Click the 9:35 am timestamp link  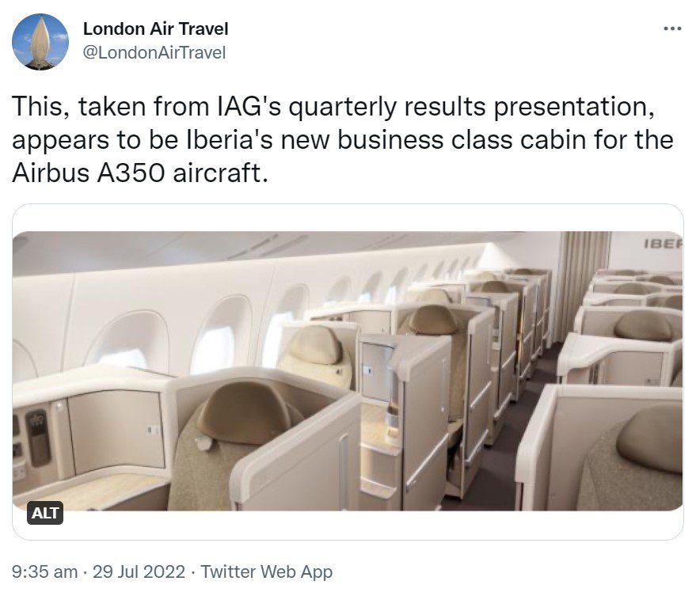pyautogui.click(x=44, y=571)
